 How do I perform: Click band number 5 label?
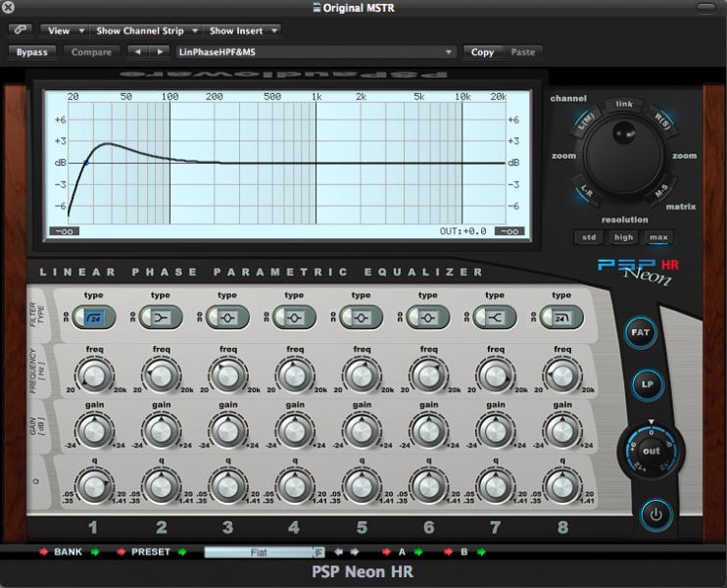pos(362,527)
